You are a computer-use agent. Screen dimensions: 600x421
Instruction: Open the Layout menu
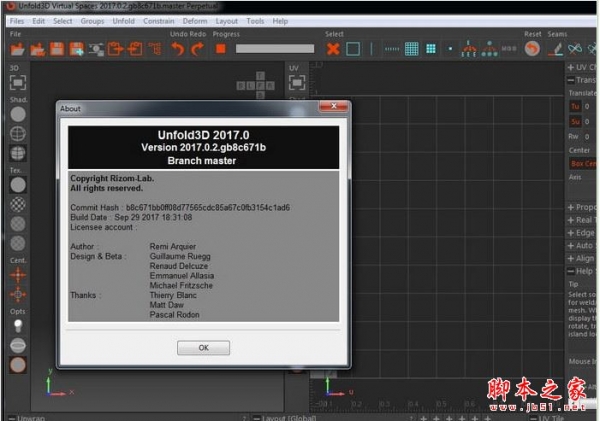[x=227, y=21]
